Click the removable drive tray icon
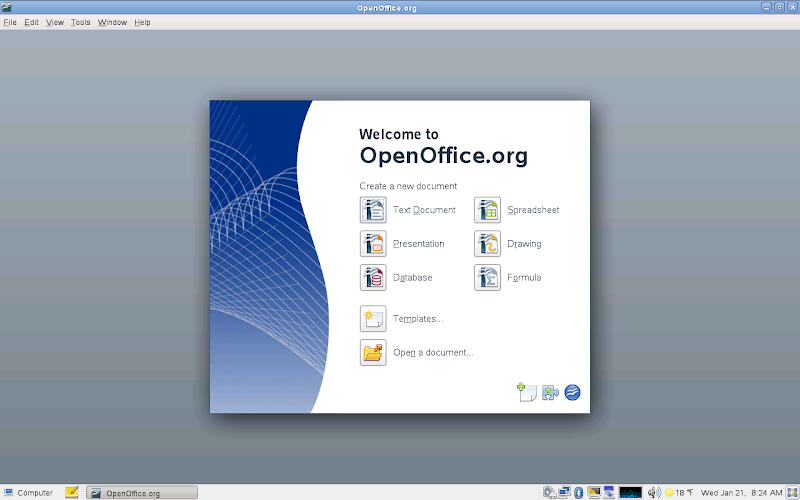This screenshot has height=500, width=800. [549, 492]
